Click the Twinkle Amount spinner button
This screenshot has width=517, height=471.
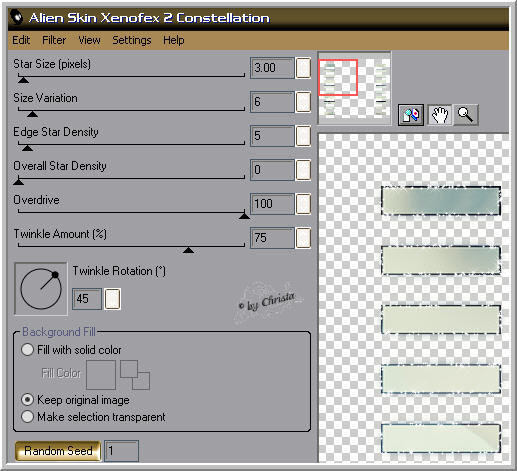point(303,238)
